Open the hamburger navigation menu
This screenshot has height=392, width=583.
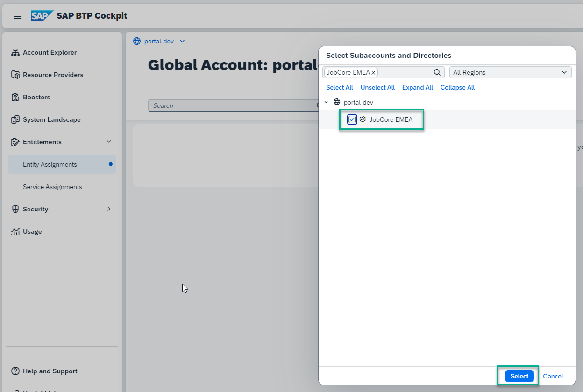(x=18, y=16)
